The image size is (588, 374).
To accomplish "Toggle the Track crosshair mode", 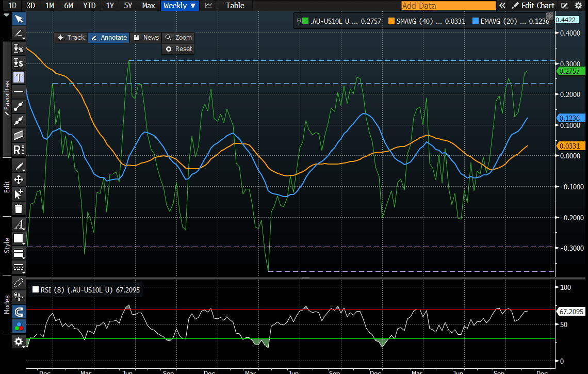I will tap(71, 38).
